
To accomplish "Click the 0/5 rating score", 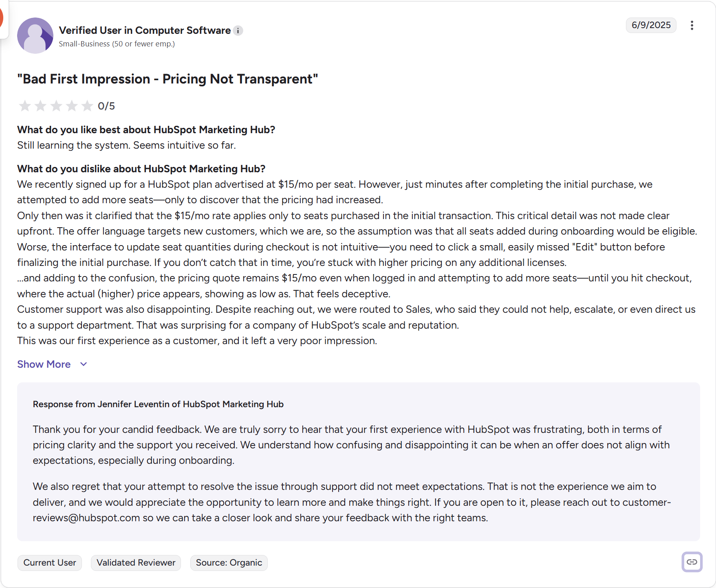I will tap(106, 106).
